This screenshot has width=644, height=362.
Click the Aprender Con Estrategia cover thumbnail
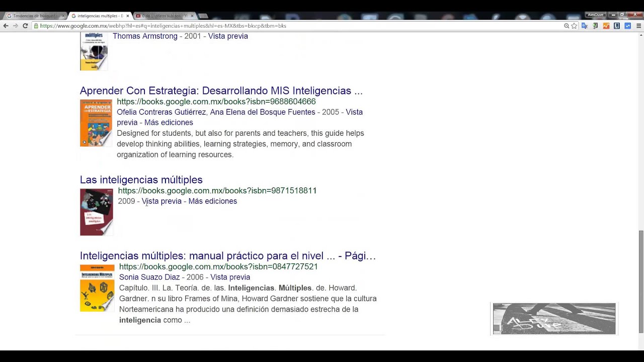click(96, 123)
